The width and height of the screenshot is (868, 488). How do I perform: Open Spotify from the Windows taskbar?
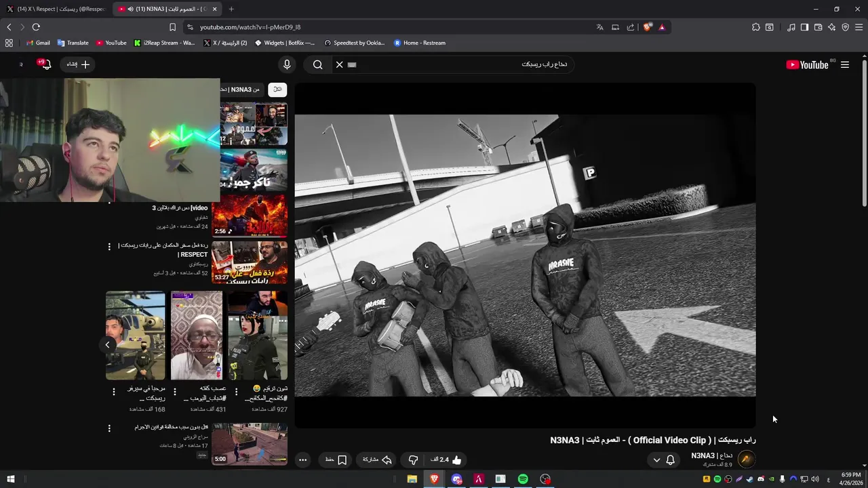[x=523, y=479]
